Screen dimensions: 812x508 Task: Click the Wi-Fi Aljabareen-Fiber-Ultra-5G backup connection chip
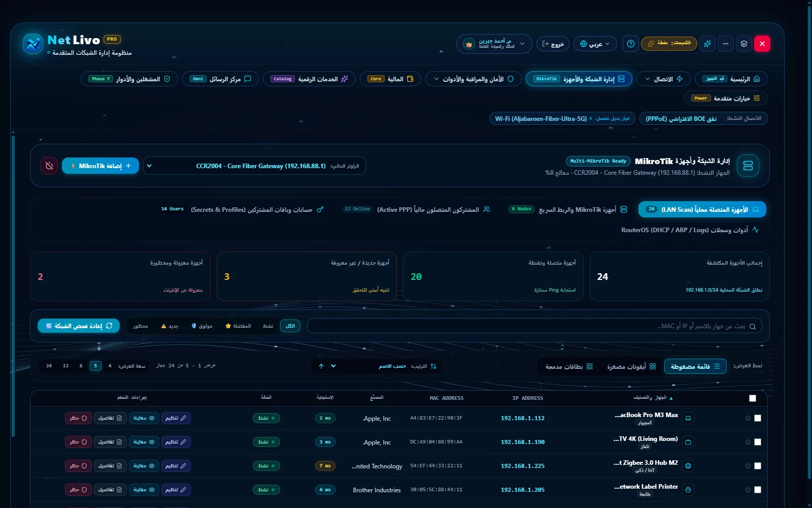[562, 118]
